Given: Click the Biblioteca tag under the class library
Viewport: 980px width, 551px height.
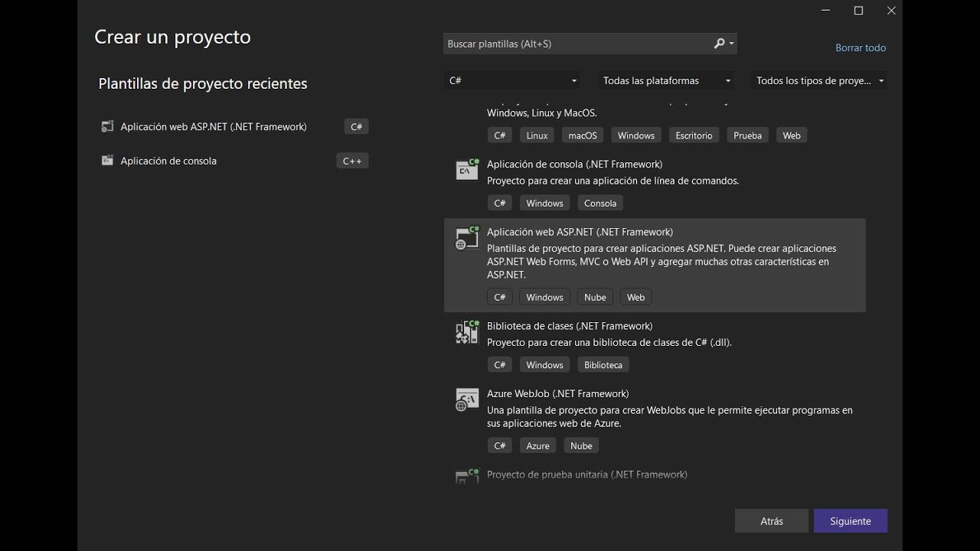Looking at the screenshot, I should click(x=603, y=365).
